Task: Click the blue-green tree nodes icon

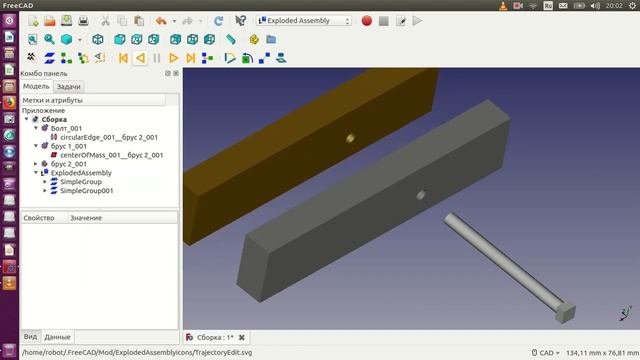Action: coord(66,58)
